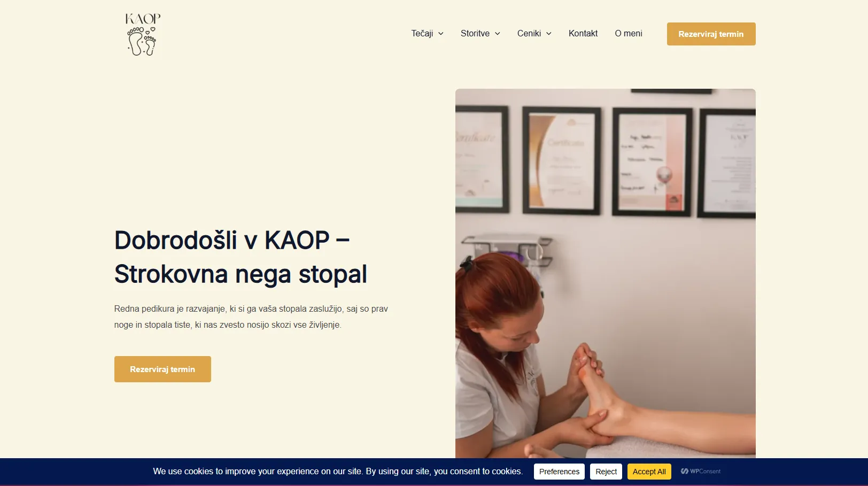868x486 pixels.
Task: Click the pedicure hero photo
Action: [x=606, y=273]
